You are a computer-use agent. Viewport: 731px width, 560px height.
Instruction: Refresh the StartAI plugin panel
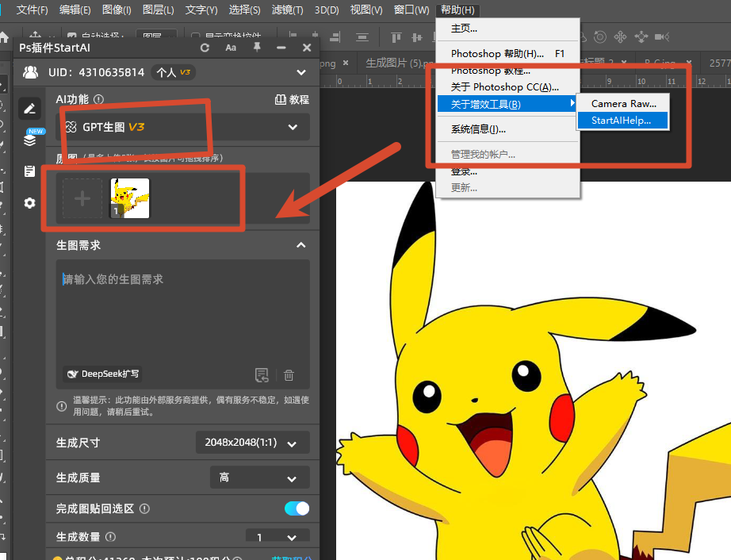pyautogui.click(x=205, y=48)
